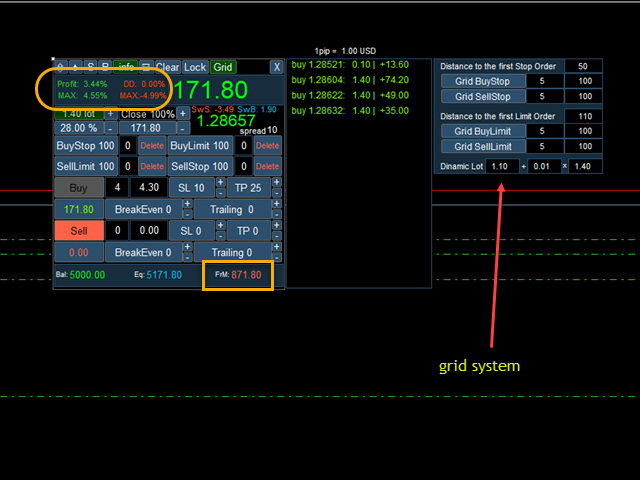The image size is (640, 480).
Task: Click the gray Buy button
Action: [x=79, y=188]
